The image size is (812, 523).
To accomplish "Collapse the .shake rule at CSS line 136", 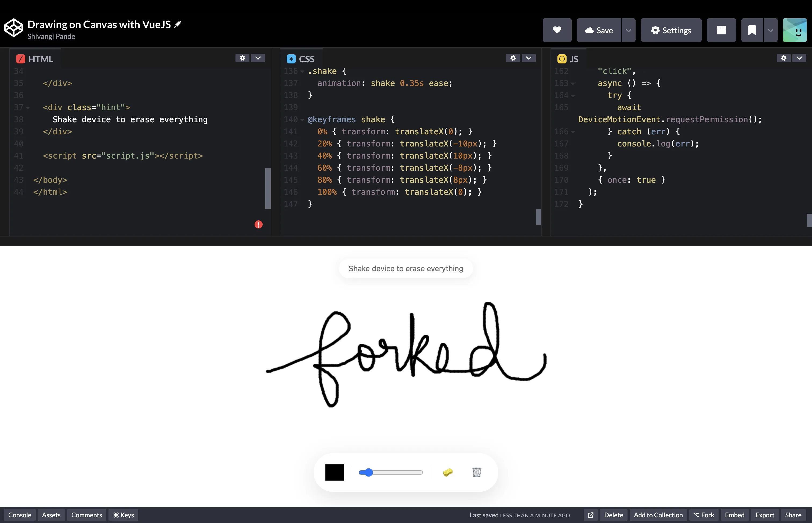I will [x=302, y=72].
